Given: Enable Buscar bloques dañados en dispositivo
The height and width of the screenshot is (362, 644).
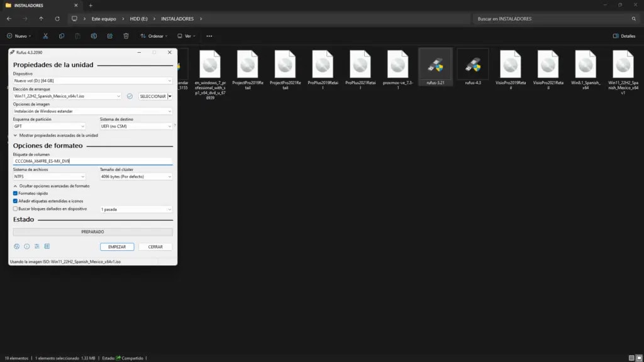Looking at the screenshot, I should (15, 209).
